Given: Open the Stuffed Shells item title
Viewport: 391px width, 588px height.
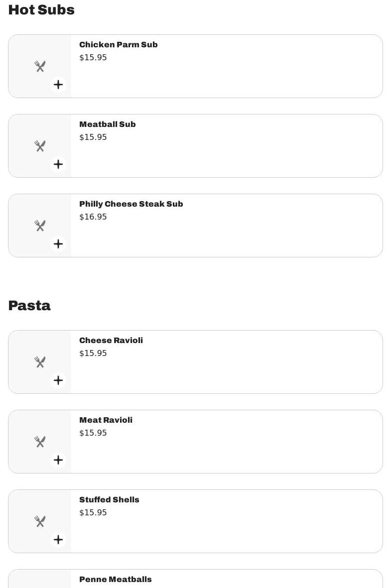Looking at the screenshot, I should (x=109, y=499).
